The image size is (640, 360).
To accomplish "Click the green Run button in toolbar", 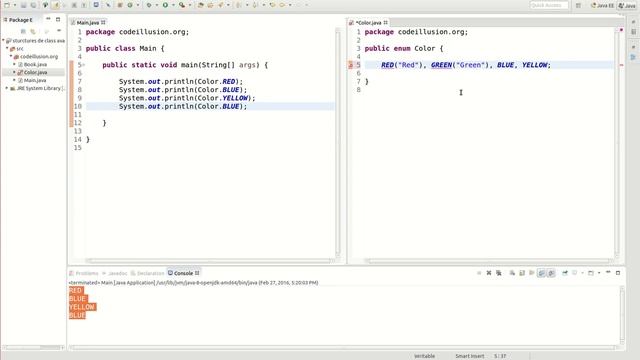I will 165,5.
